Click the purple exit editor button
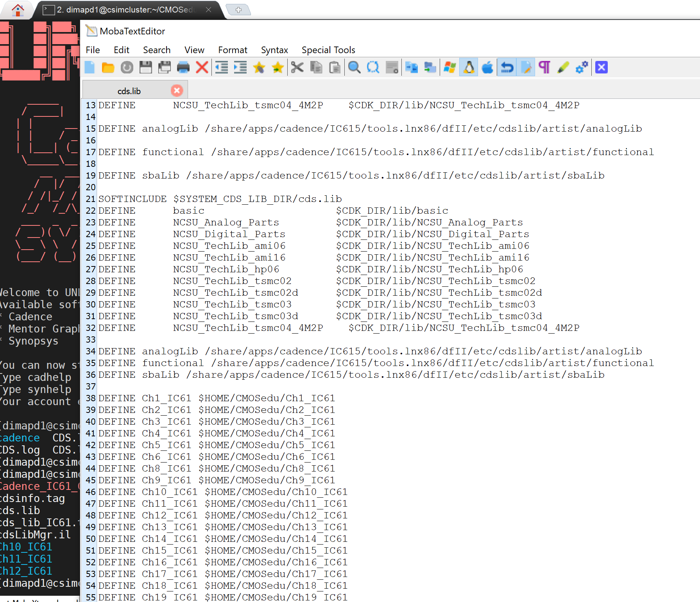Screen dimensions: 700x602 (601, 68)
